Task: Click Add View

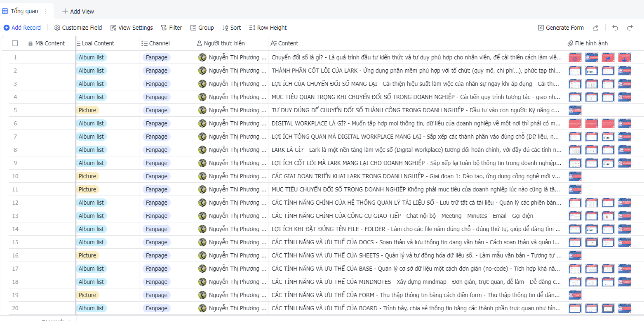Action: pos(78,12)
